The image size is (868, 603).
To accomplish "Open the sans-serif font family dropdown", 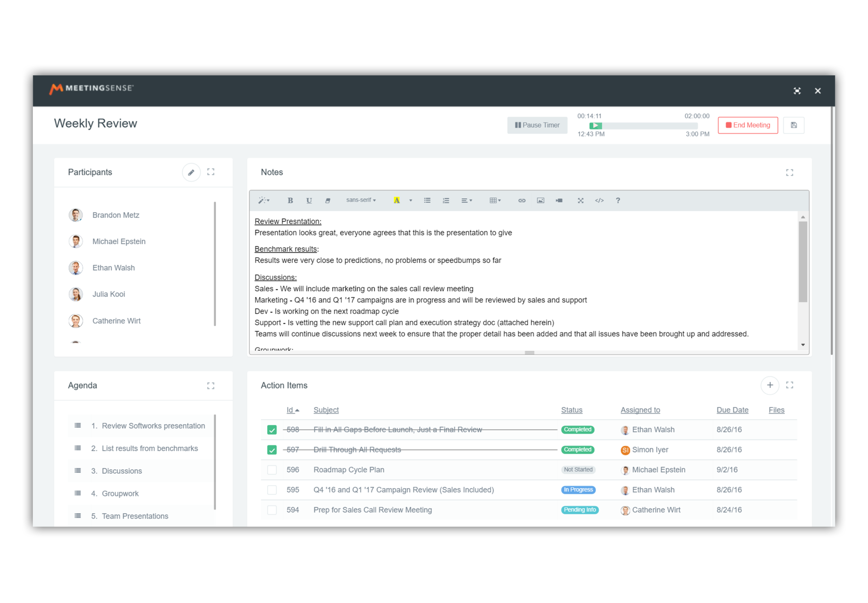I will pyautogui.click(x=361, y=200).
